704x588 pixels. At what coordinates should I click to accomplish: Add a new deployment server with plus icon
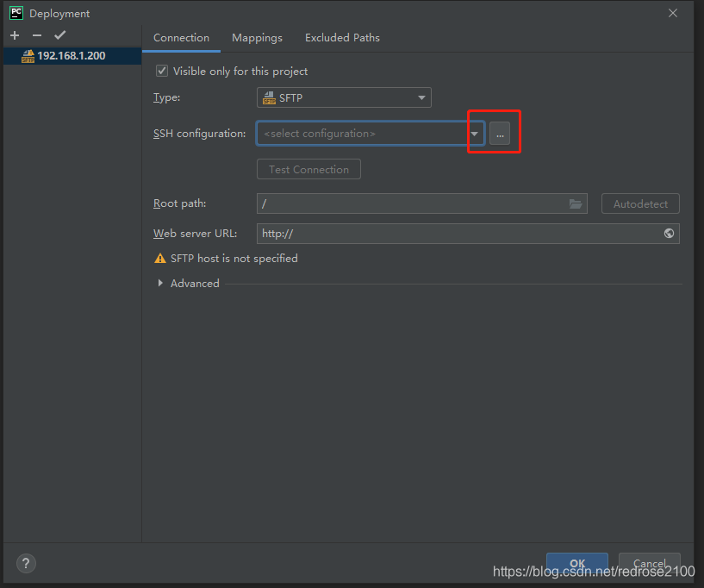pyautogui.click(x=15, y=35)
